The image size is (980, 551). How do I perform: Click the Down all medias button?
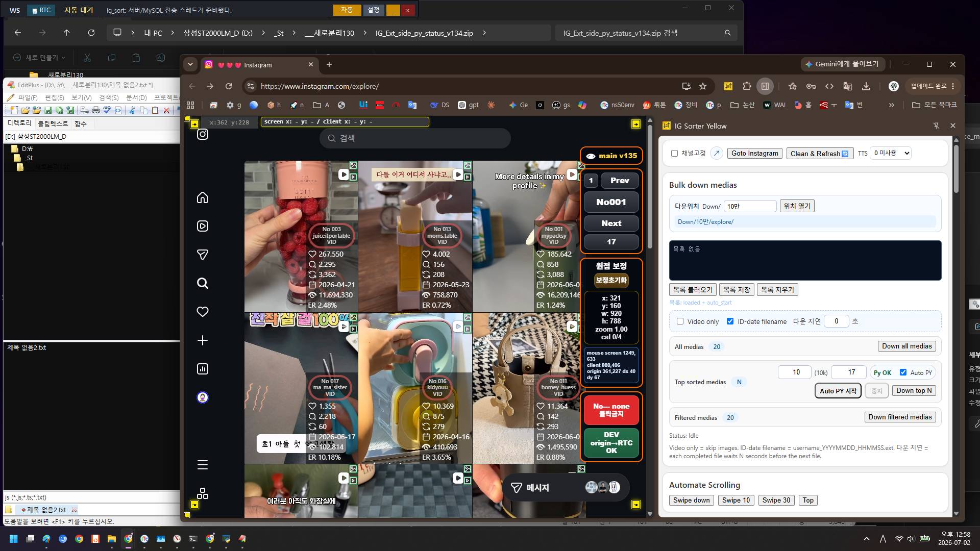click(906, 346)
